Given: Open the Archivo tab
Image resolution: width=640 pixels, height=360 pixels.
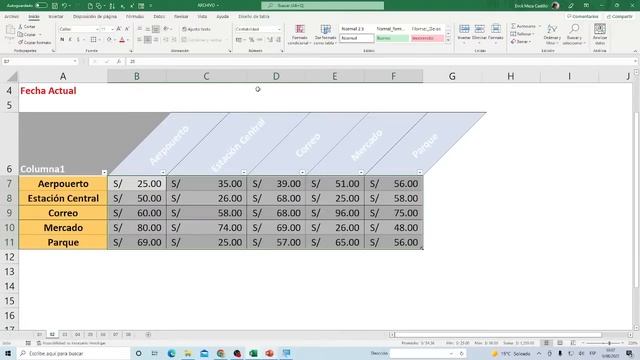Looking at the screenshot, I should point(11,17).
